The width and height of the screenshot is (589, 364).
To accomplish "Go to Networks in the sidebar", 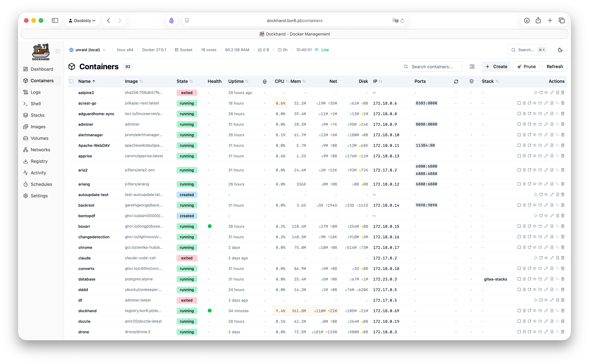I will (40, 150).
